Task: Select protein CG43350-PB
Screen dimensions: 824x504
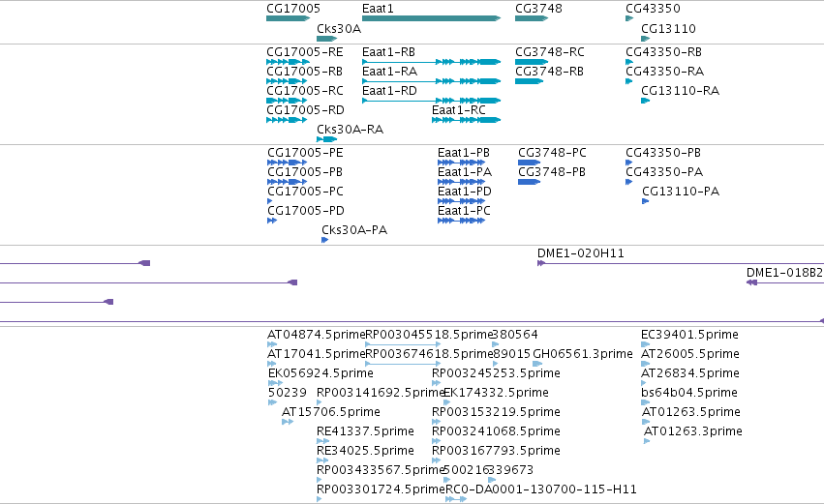Action: [x=663, y=153]
